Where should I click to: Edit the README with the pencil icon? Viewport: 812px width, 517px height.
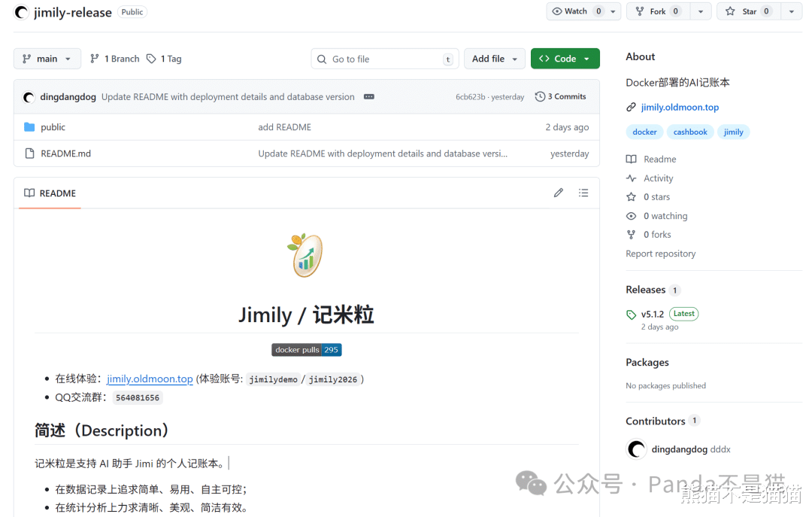point(558,193)
